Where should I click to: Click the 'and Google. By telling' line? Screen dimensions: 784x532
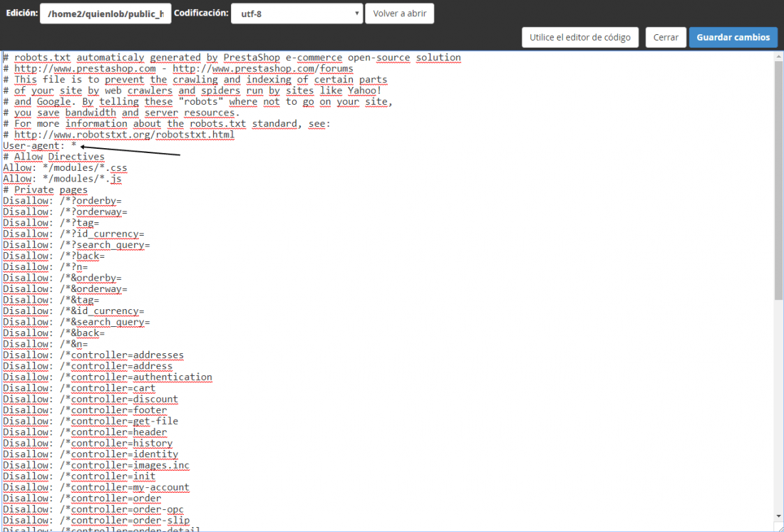point(198,102)
